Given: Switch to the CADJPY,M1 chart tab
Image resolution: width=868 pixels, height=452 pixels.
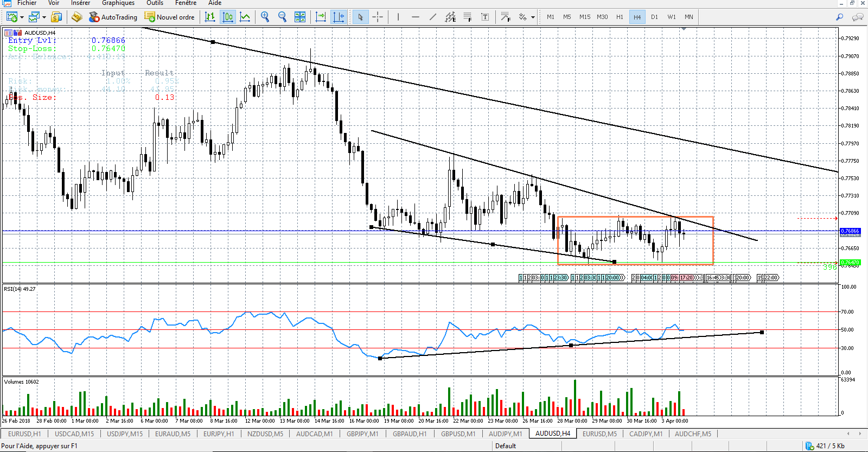Looking at the screenshot, I should coord(646,434).
